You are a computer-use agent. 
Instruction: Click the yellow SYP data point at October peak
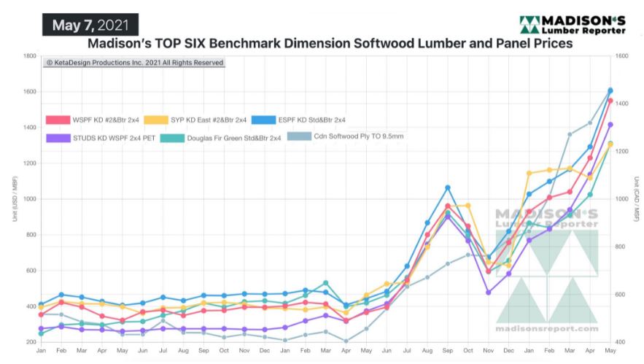[x=468, y=206]
